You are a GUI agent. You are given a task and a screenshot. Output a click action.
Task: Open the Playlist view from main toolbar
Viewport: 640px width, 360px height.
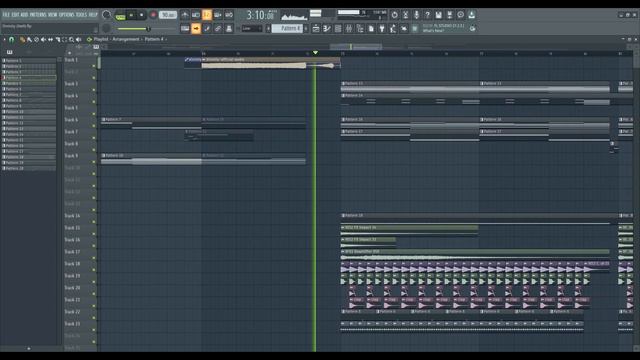coord(316,29)
